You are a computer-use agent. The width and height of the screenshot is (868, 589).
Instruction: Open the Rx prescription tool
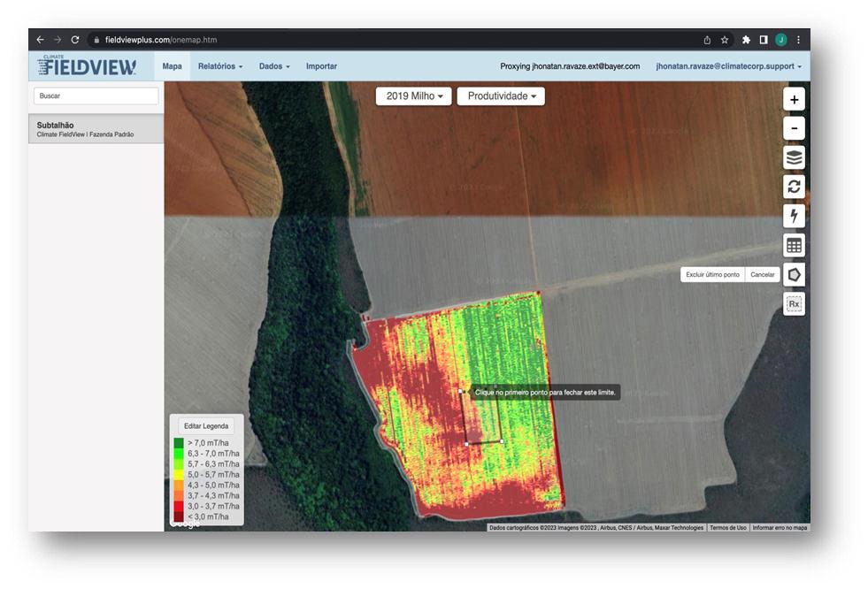794,303
